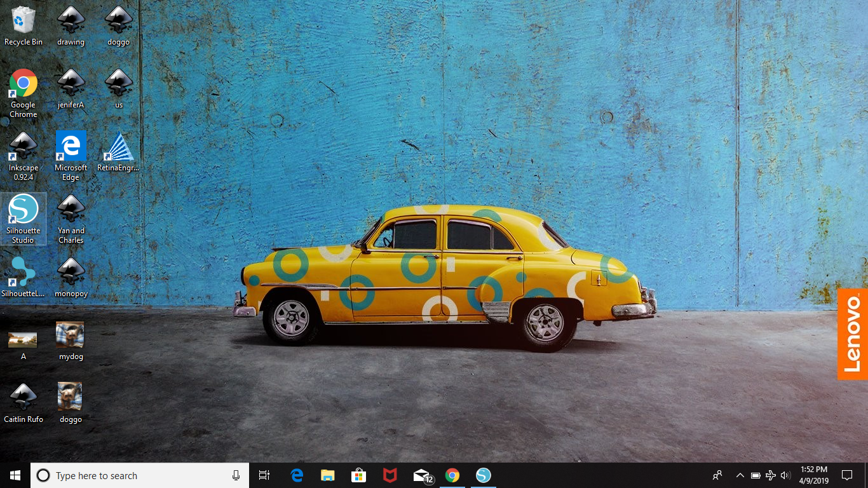Open File Explorer from the taskbar

click(328, 475)
